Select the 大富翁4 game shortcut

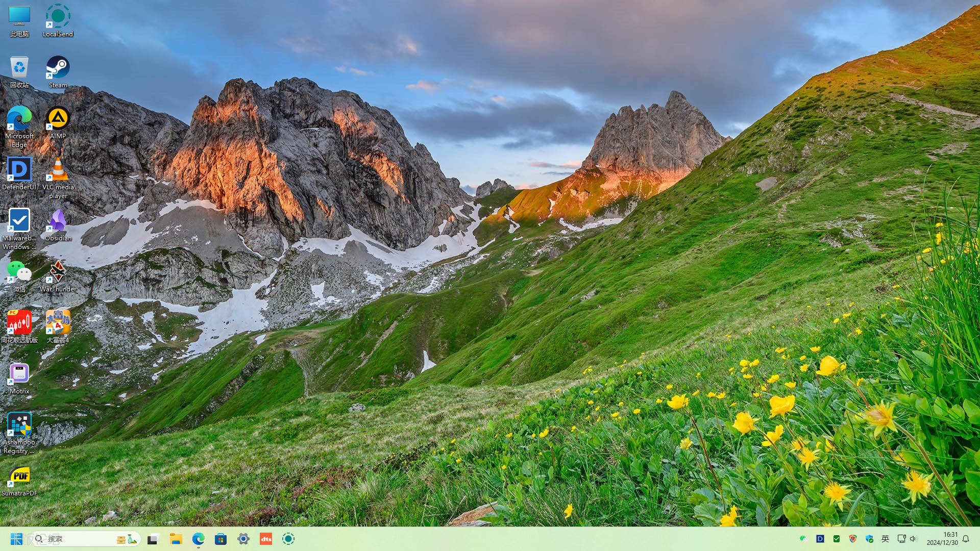tap(58, 327)
